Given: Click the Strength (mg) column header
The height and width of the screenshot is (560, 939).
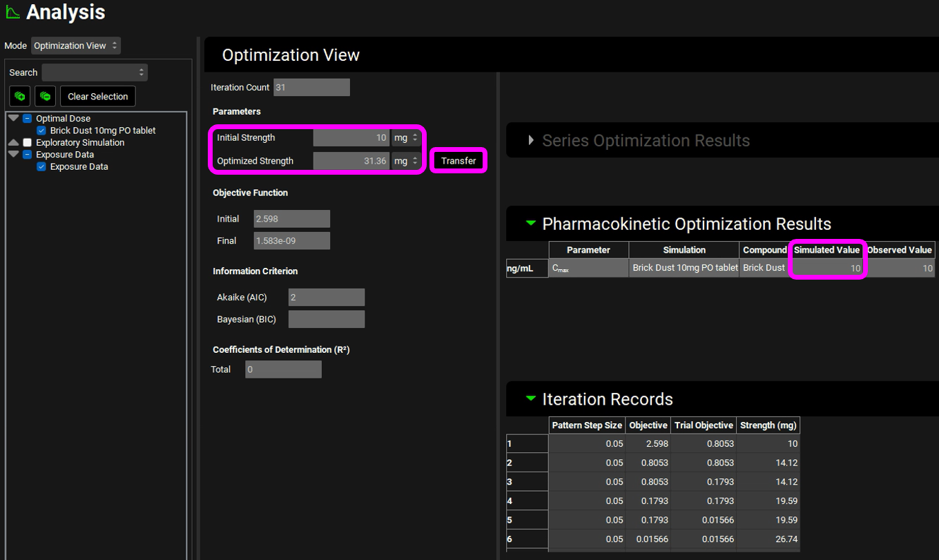Looking at the screenshot, I should click(768, 425).
